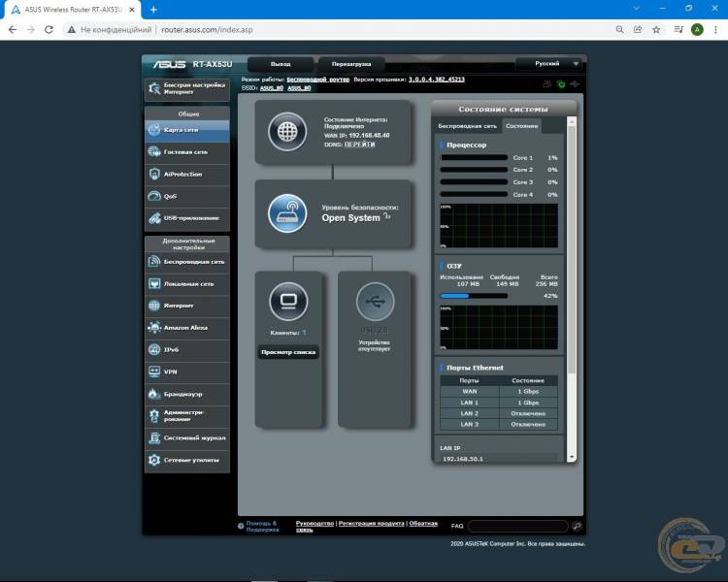Click the Open System security level text

tap(350, 218)
